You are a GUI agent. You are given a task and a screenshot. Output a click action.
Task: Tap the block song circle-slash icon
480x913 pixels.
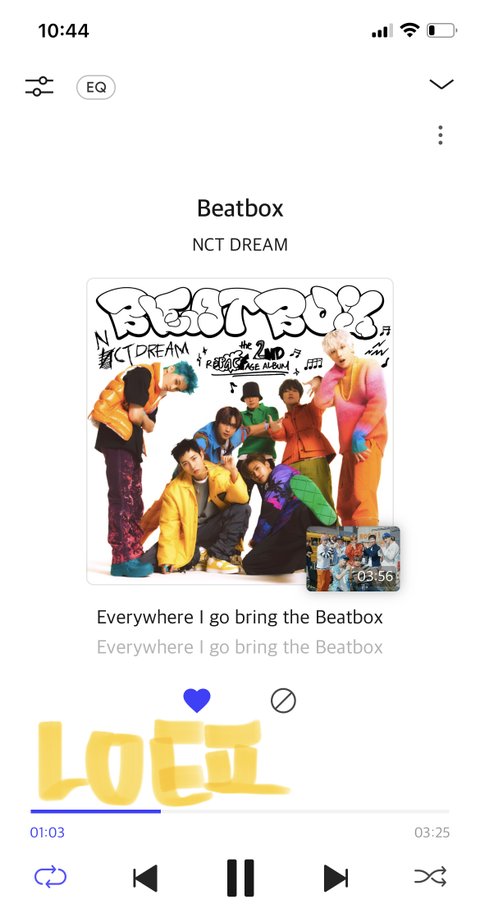coord(283,701)
